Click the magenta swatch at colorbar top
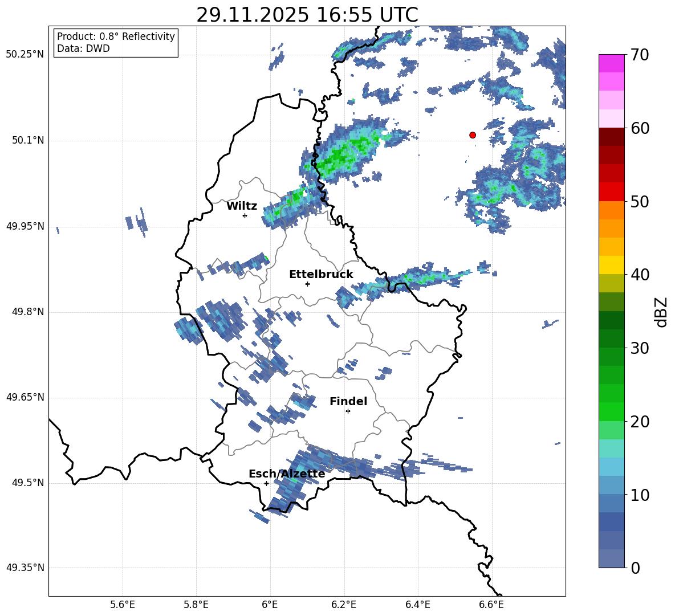 [x=611, y=64]
